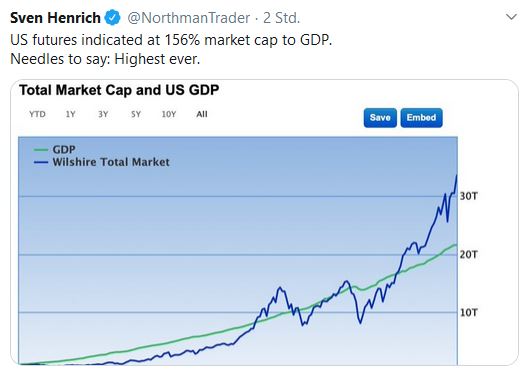Click the Embed button

421,118
